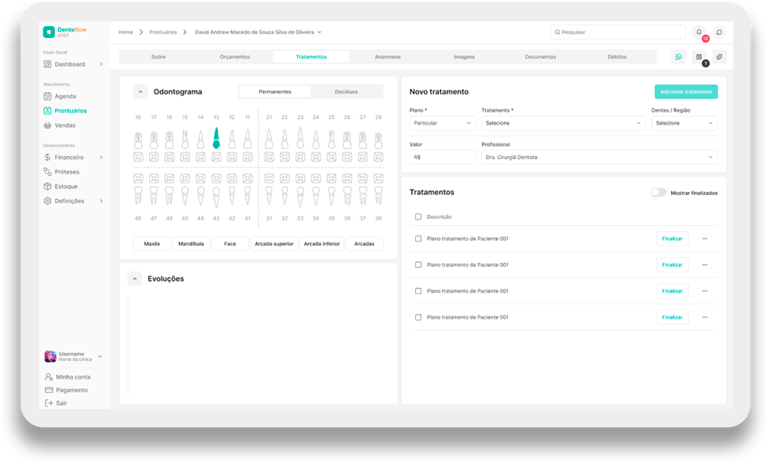Select lower tooth 43 in the odontogram

pyautogui.click(x=216, y=197)
